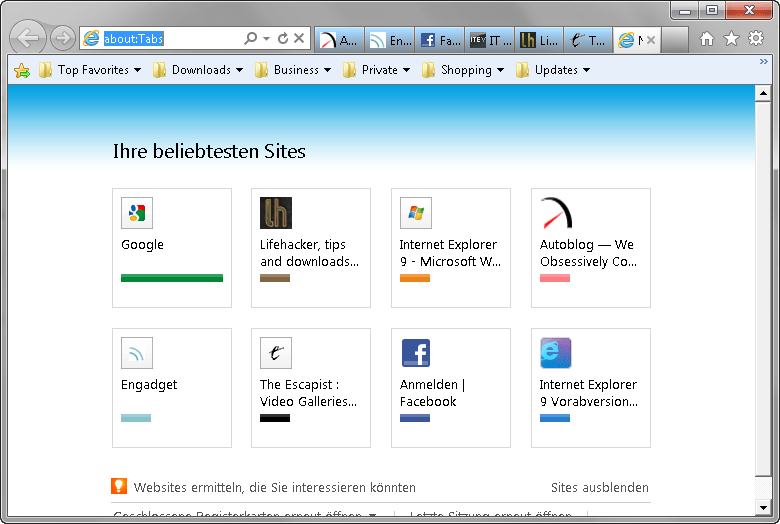This screenshot has height=524, width=780.
Task: Click the orange lightbulb suggested sites icon
Action: coord(119,487)
